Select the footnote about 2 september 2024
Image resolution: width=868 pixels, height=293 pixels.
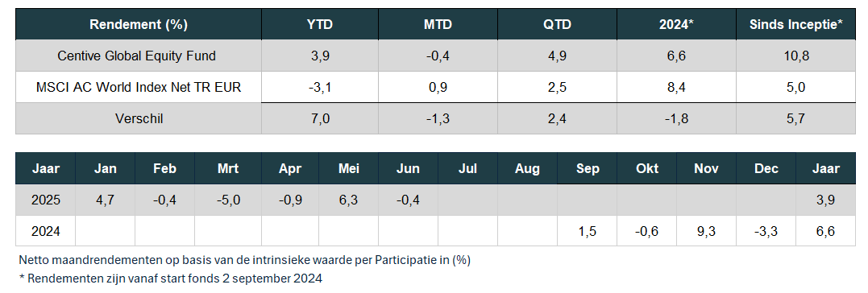click(171, 279)
